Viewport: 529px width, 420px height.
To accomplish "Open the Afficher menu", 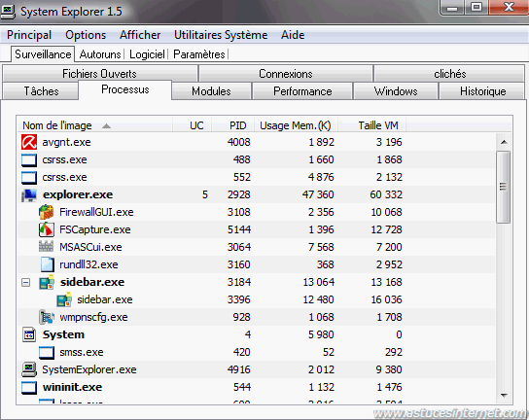I will pyautogui.click(x=140, y=35).
